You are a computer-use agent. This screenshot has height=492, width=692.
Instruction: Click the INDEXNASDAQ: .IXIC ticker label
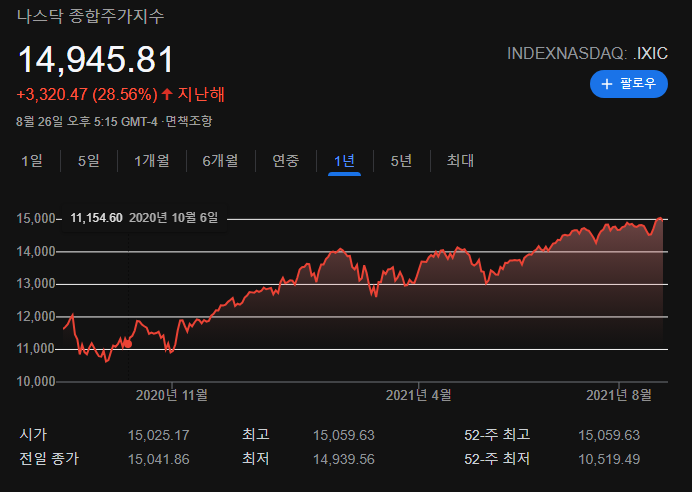click(587, 53)
